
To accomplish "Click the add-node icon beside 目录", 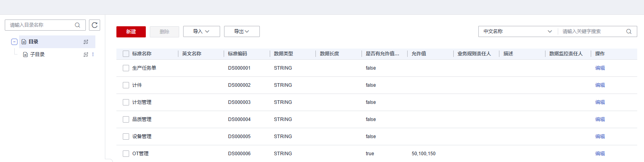I will [x=86, y=42].
